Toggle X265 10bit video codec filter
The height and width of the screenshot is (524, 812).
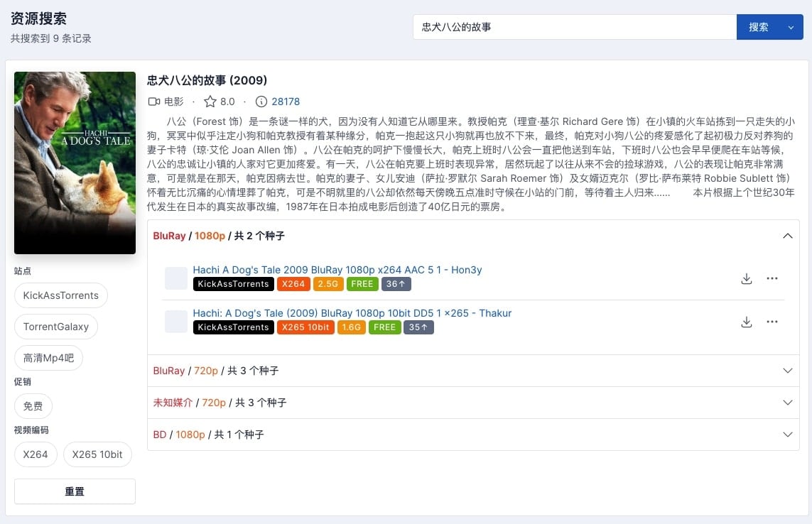coord(97,454)
